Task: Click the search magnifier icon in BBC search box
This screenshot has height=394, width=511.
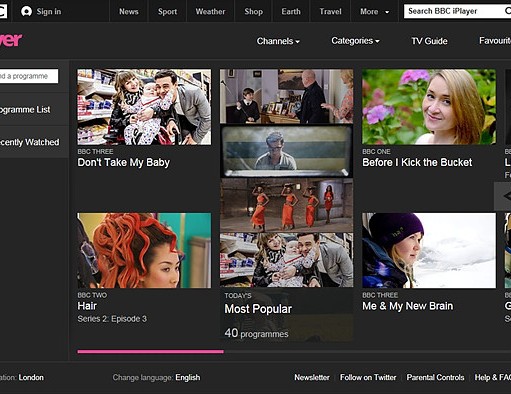Action: [508, 11]
